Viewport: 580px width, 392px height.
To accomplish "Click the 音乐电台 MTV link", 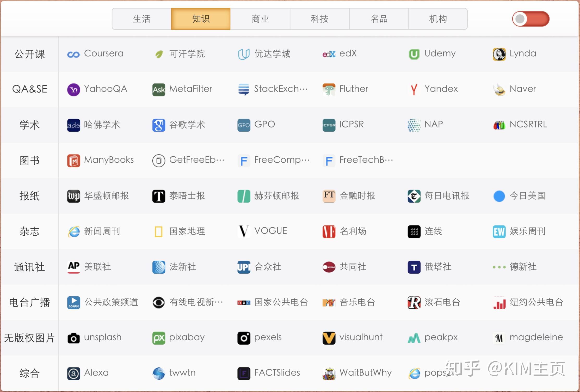I will point(349,302).
